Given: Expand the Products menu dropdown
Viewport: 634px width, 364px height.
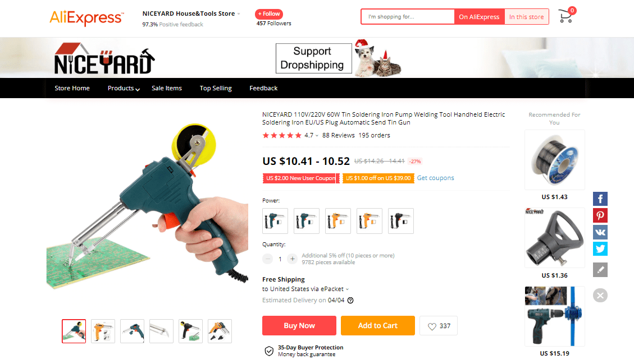Looking at the screenshot, I should 124,88.
